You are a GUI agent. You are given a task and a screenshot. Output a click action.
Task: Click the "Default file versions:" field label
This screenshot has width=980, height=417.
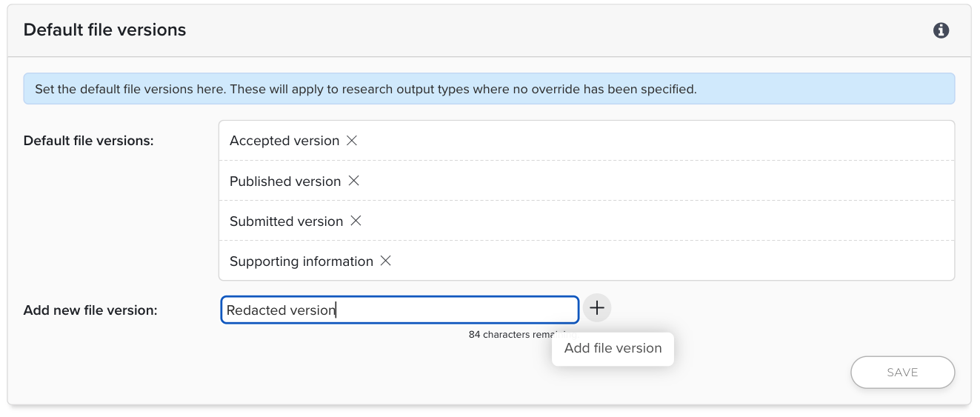point(89,141)
